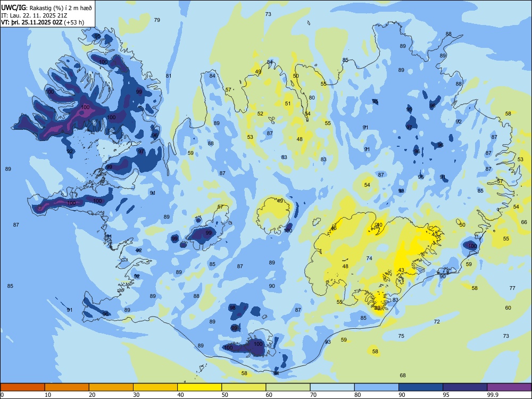Pick the light green 60–70 legend swatch
This screenshot has width=532, height=399.
(x=288, y=387)
